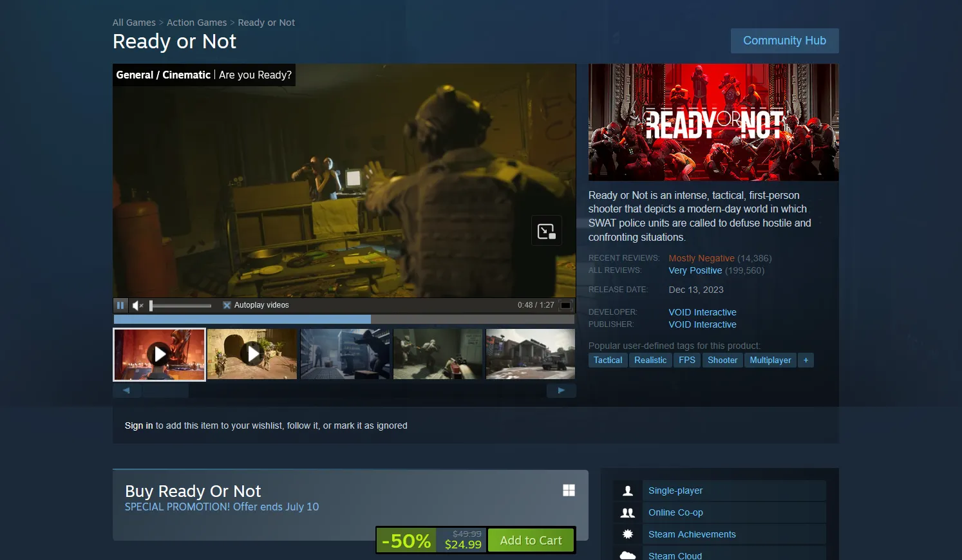Open the third screenshot thumbnail
The width and height of the screenshot is (962, 560).
[345, 354]
